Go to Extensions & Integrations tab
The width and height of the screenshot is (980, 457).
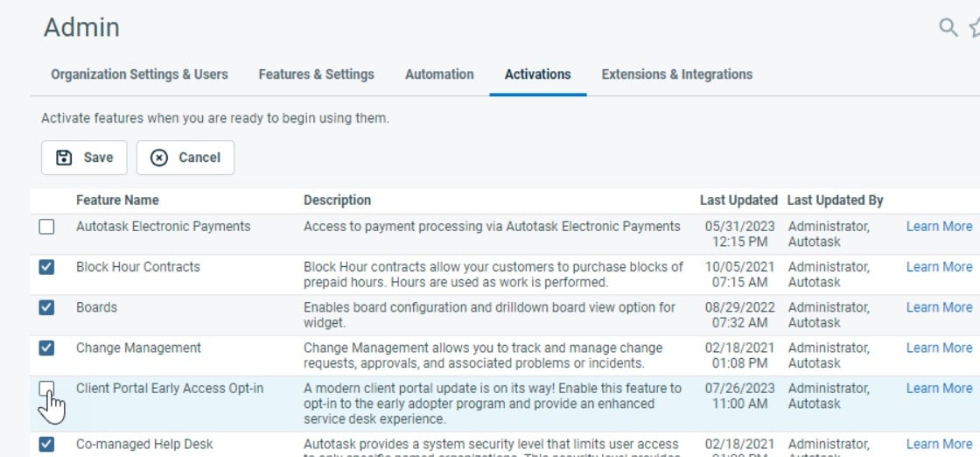tap(676, 74)
